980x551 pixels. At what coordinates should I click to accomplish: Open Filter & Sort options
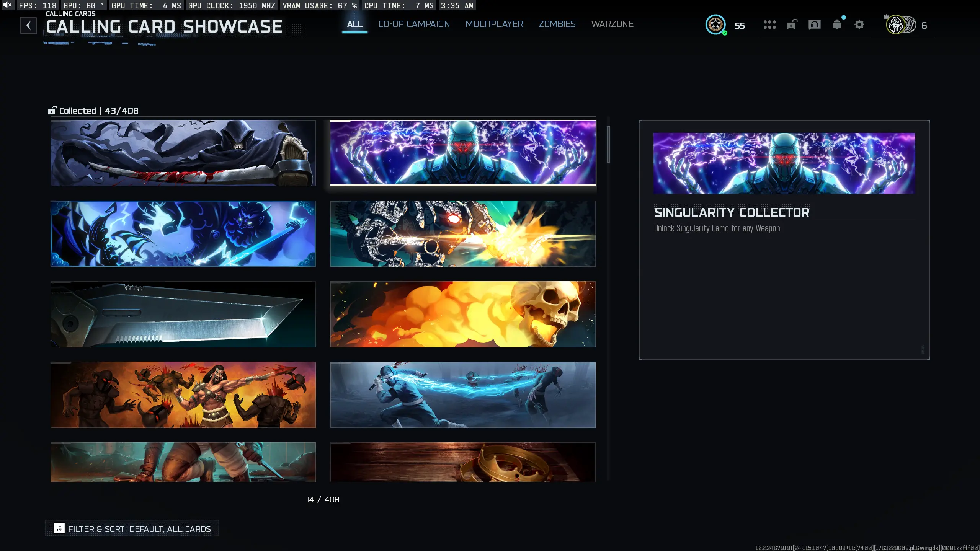tap(132, 528)
